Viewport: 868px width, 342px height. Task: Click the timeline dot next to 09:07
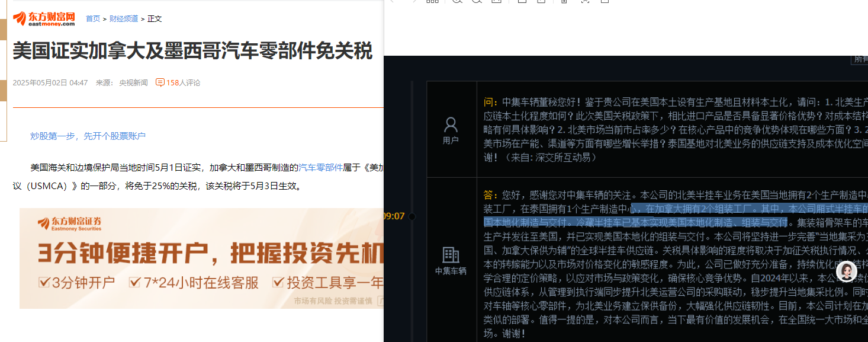(x=412, y=216)
